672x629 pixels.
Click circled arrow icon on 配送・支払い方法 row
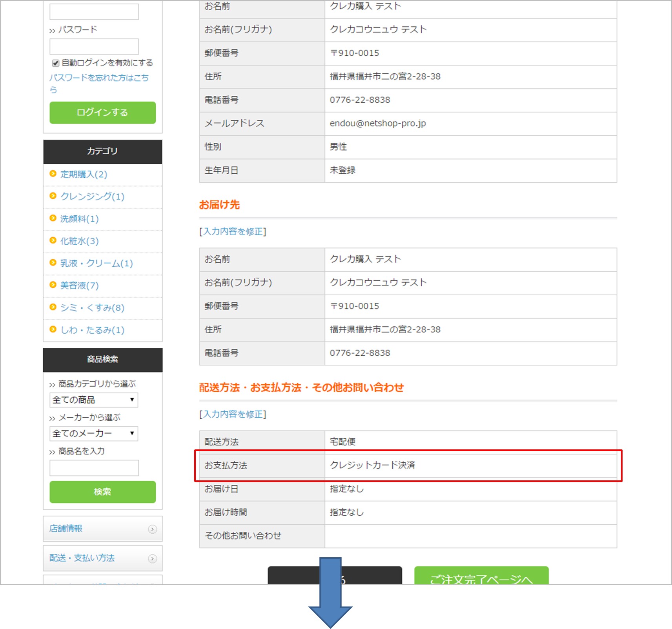pos(152,558)
